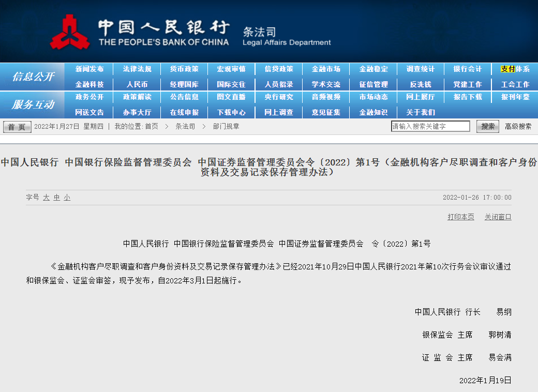
Task: Click 关闭窗口 to close window
Action: click(498, 217)
